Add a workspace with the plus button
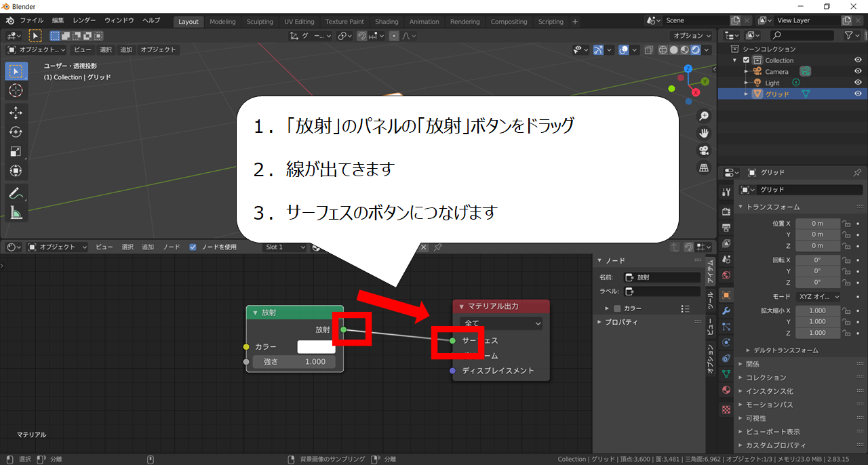Screen dimensions: 868x465 [x=575, y=22]
